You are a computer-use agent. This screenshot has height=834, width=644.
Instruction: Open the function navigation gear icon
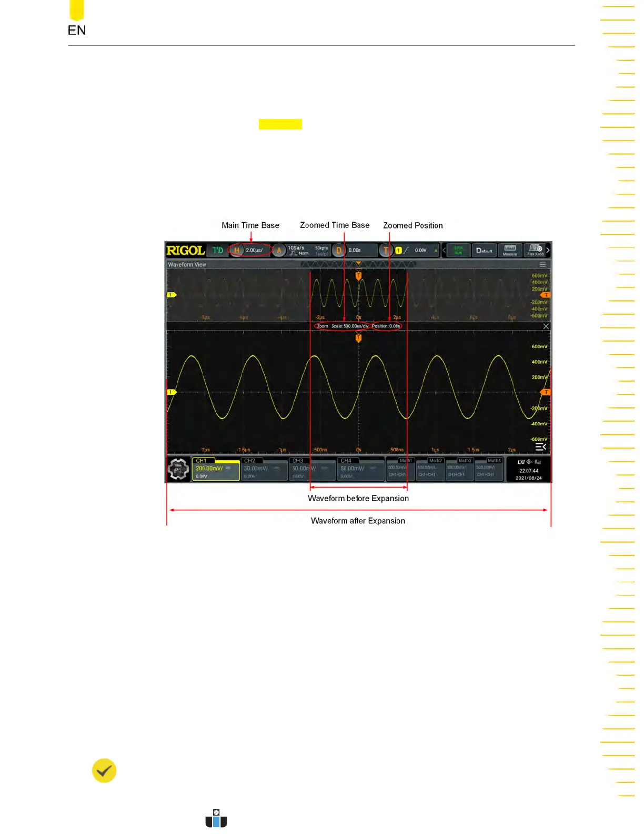[x=178, y=469]
